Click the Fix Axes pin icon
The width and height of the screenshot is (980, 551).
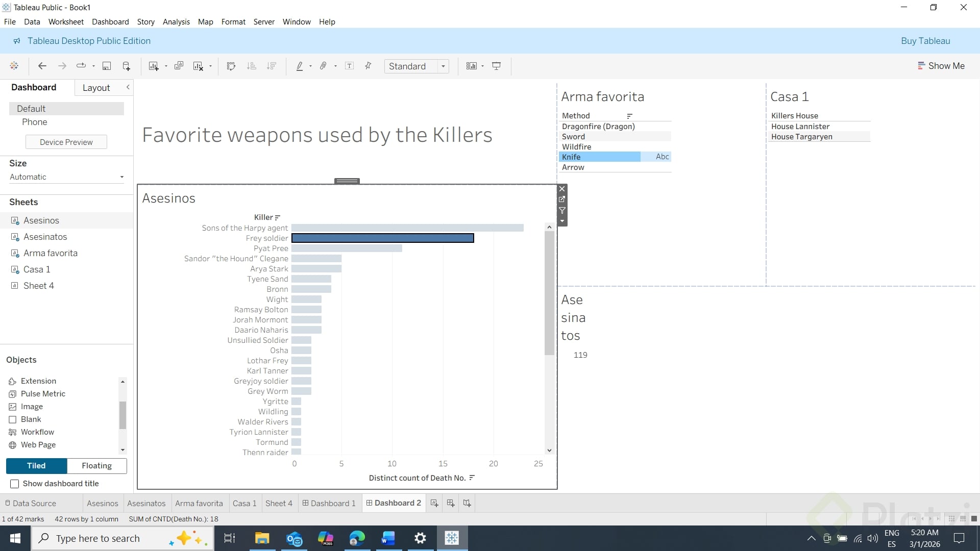click(x=368, y=66)
